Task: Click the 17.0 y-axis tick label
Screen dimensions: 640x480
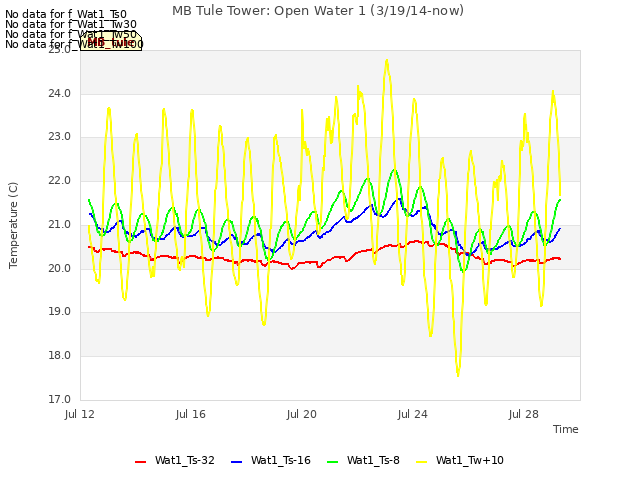Action: 60,399
